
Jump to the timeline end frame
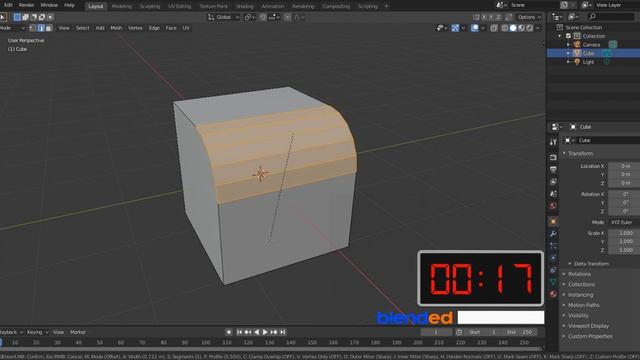282,332
